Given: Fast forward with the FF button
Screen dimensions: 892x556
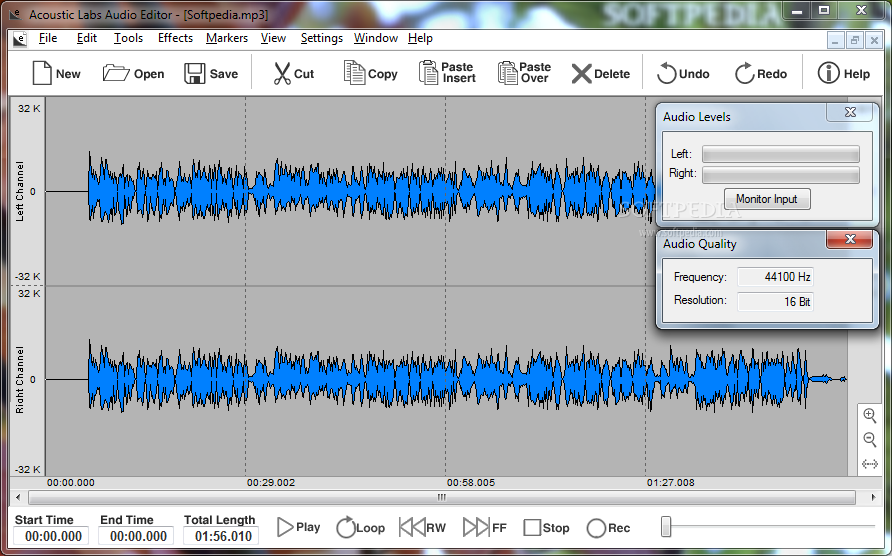Looking at the screenshot, I should click(485, 528).
